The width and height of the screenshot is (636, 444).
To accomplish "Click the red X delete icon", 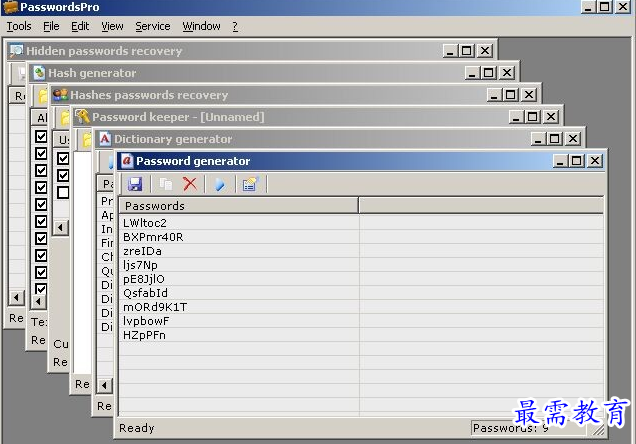I will [190, 184].
